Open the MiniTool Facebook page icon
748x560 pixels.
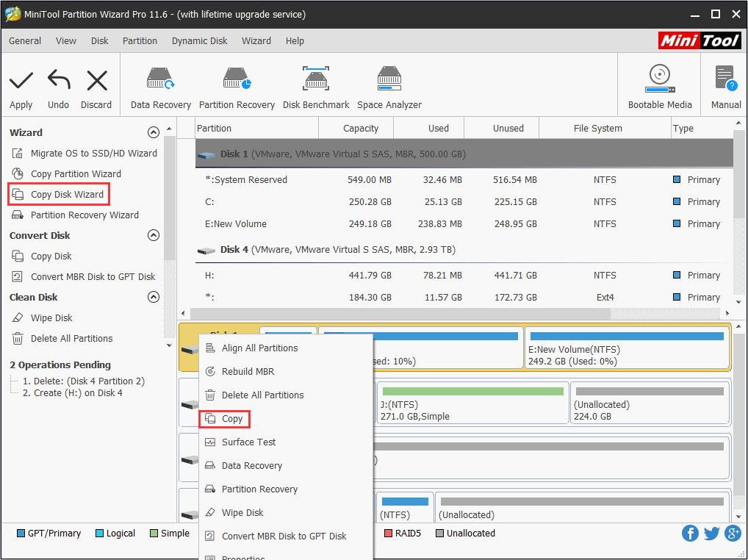pyautogui.click(x=690, y=533)
